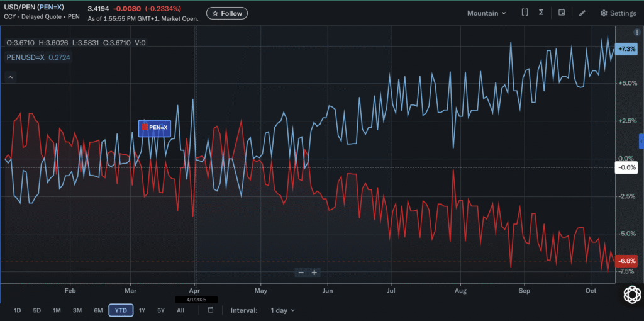Switch to the 6M range tab
Viewport: 644px width, 321px height.
(98, 310)
